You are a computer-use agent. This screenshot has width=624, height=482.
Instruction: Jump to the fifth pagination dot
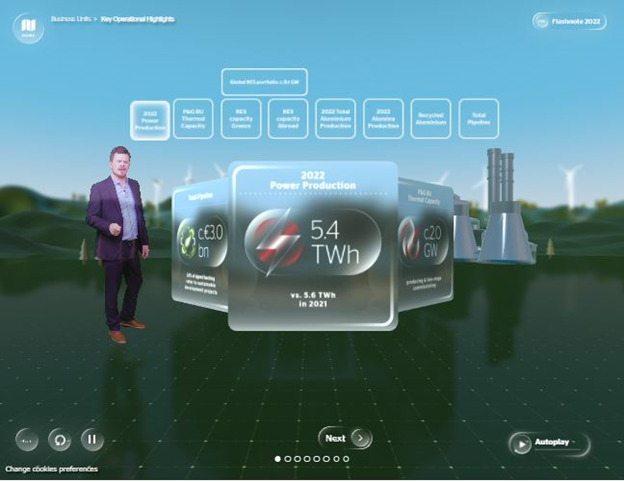pos(317,459)
